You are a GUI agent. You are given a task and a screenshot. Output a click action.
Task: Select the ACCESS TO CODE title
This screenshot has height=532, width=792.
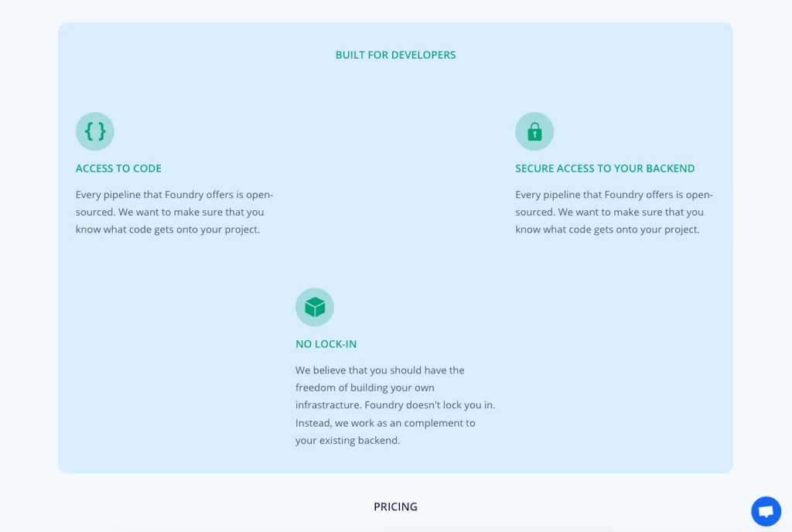pos(118,169)
